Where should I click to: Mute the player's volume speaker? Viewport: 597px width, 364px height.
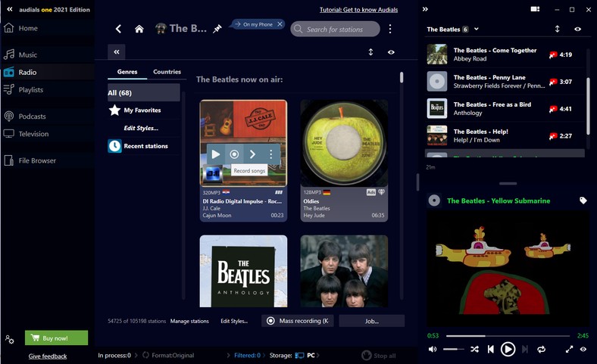pyautogui.click(x=433, y=349)
